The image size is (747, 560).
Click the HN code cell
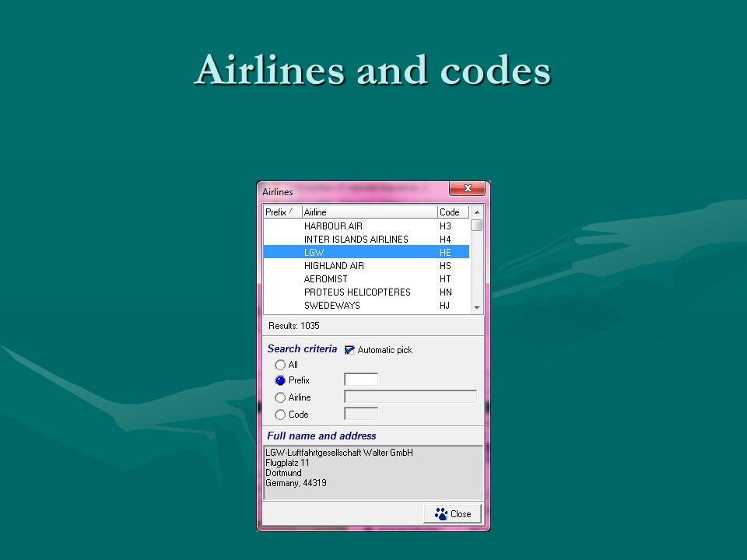tap(445, 293)
